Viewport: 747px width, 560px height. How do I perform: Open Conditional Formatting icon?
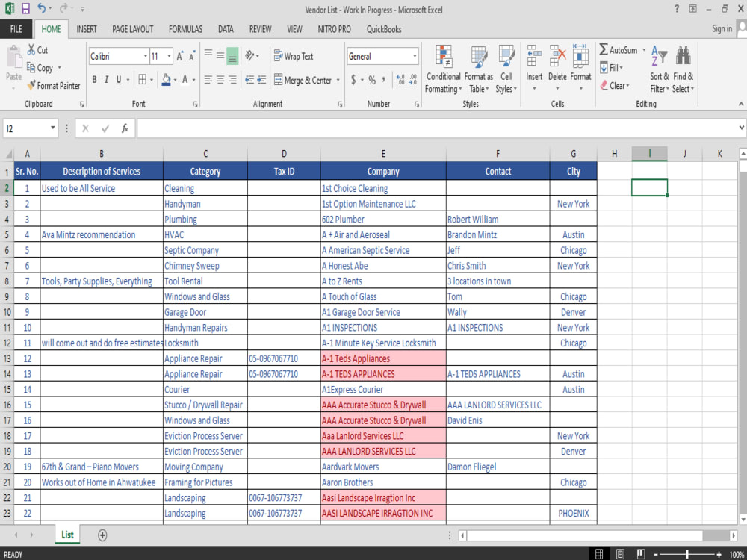click(444, 56)
